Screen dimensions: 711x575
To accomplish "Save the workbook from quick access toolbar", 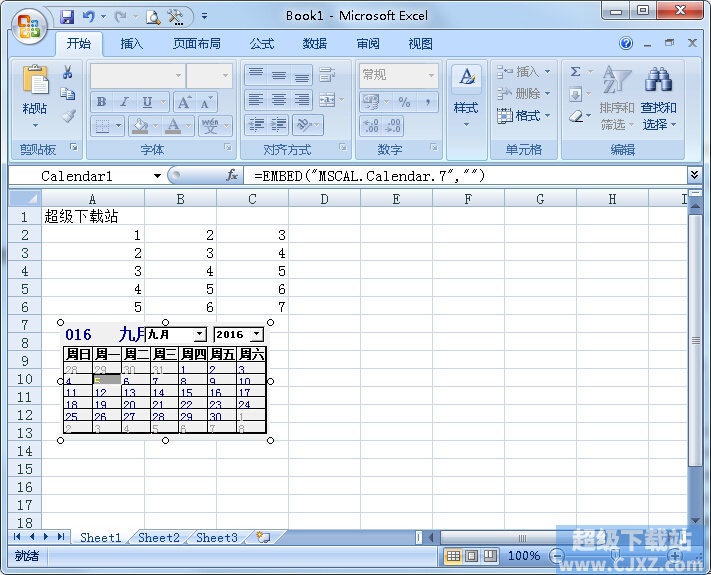I will (x=67, y=17).
